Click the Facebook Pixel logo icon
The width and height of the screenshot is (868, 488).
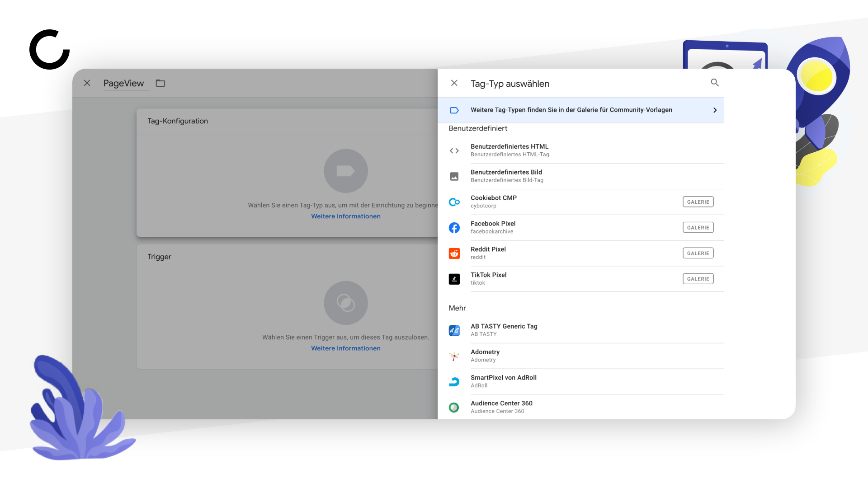point(454,228)
